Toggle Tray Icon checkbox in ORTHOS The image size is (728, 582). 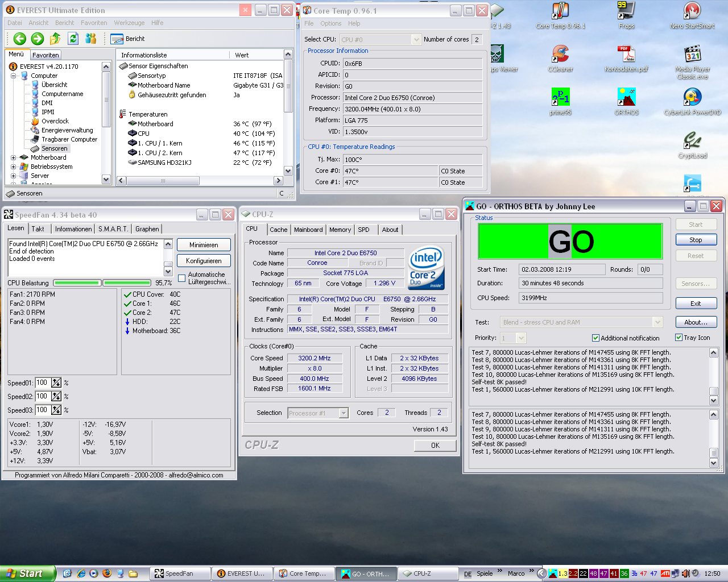(679, 338)
